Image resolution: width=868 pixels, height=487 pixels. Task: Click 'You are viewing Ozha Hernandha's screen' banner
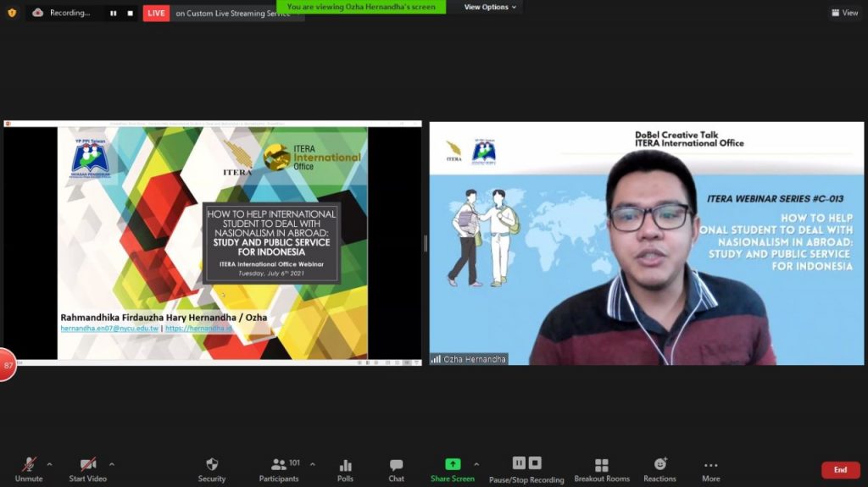pyautogui.click(x=361, y=7)
